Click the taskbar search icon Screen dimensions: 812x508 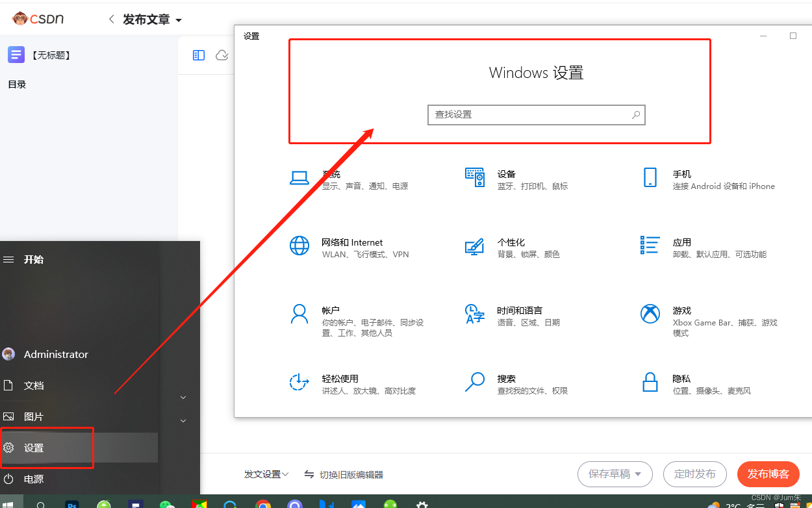tap(40, 503)
